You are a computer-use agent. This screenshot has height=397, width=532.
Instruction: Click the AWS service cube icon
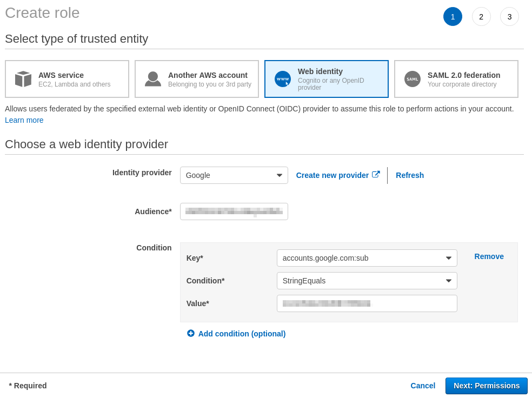tap(23, 79)
